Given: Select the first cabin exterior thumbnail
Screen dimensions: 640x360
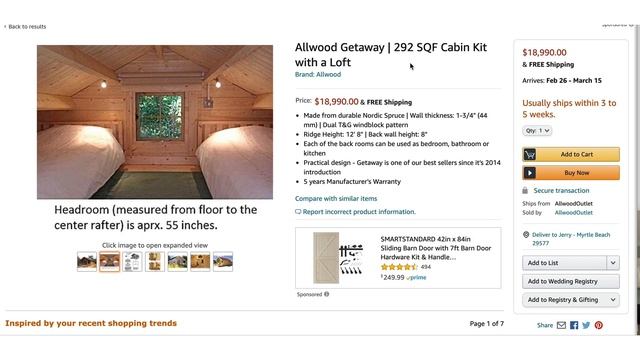Looking at the screenshot, I should (x=87, y=262).
